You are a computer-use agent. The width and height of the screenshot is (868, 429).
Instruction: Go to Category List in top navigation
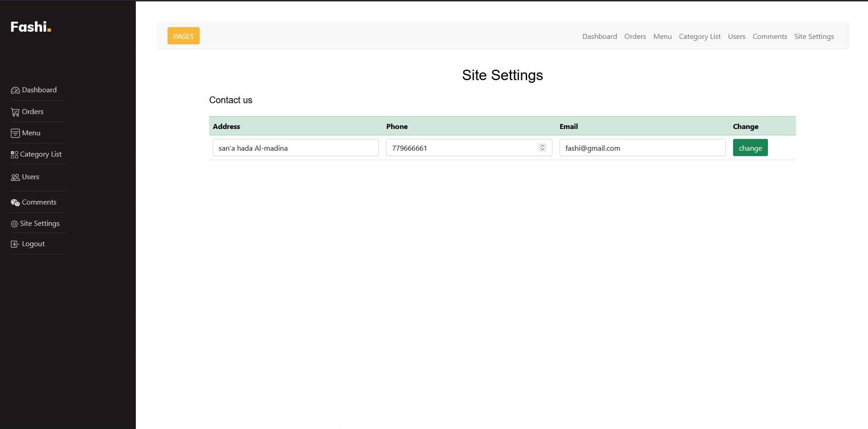[699, 36]
